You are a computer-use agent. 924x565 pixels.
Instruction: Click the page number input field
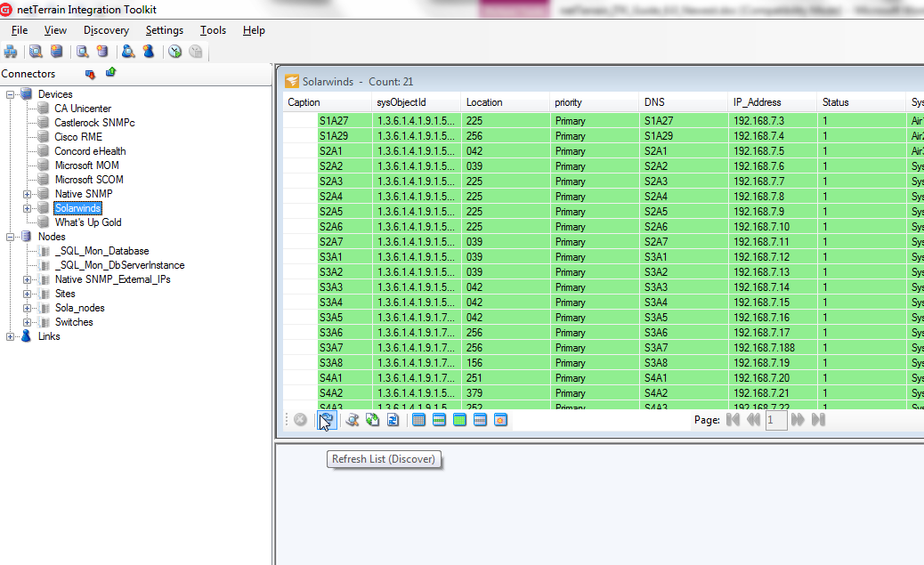click(775, 420)
